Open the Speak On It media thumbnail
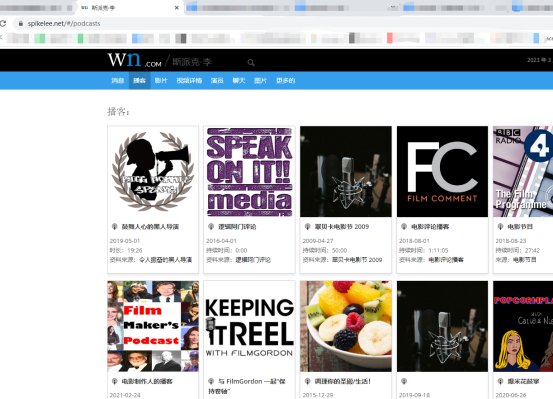This screenshot has height=399, width=553. 249,171
